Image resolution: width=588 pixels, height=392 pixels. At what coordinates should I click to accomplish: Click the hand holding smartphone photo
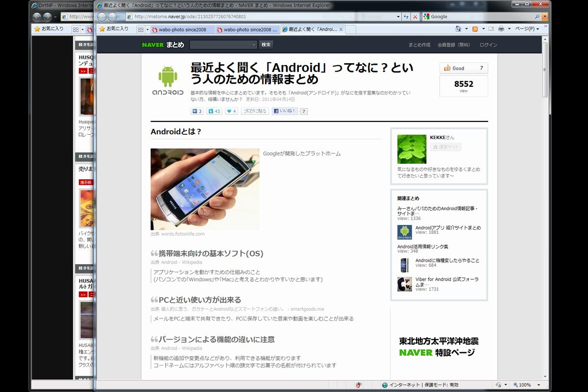(x=205, y=189)
